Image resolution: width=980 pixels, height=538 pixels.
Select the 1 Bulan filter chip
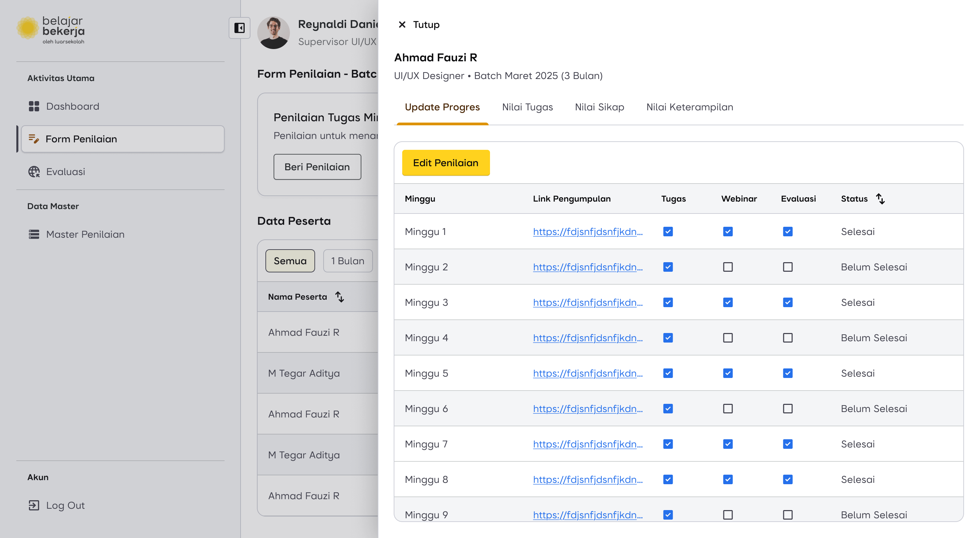coord(347,261)
